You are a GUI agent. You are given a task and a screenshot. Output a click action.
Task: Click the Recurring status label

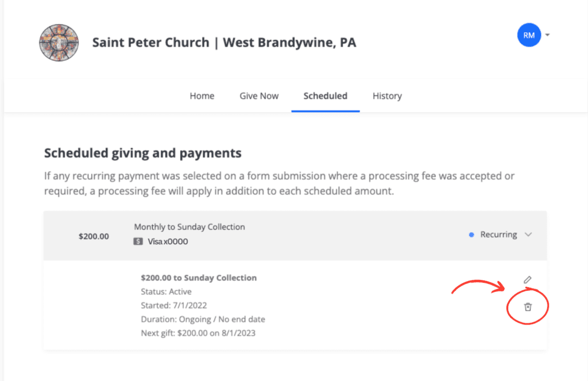(498, 234)
